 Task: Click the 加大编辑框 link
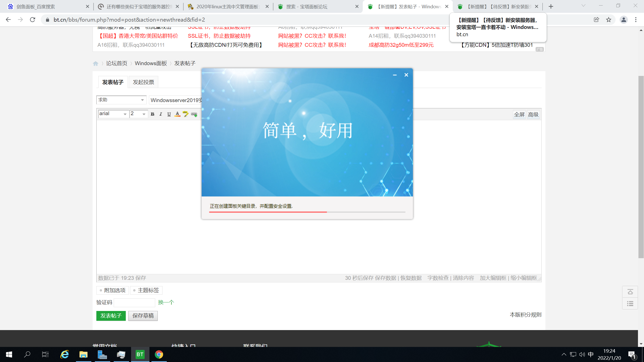coord(493,278)
